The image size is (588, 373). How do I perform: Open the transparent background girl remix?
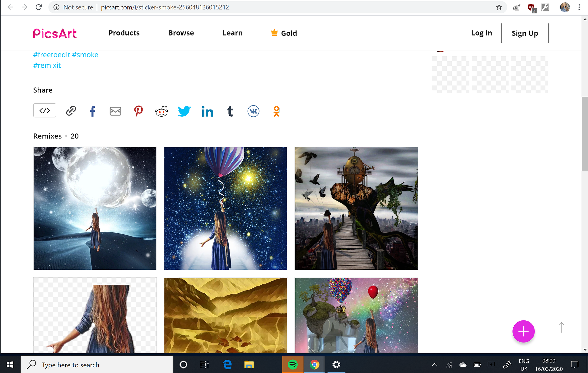tap(95, 315)
